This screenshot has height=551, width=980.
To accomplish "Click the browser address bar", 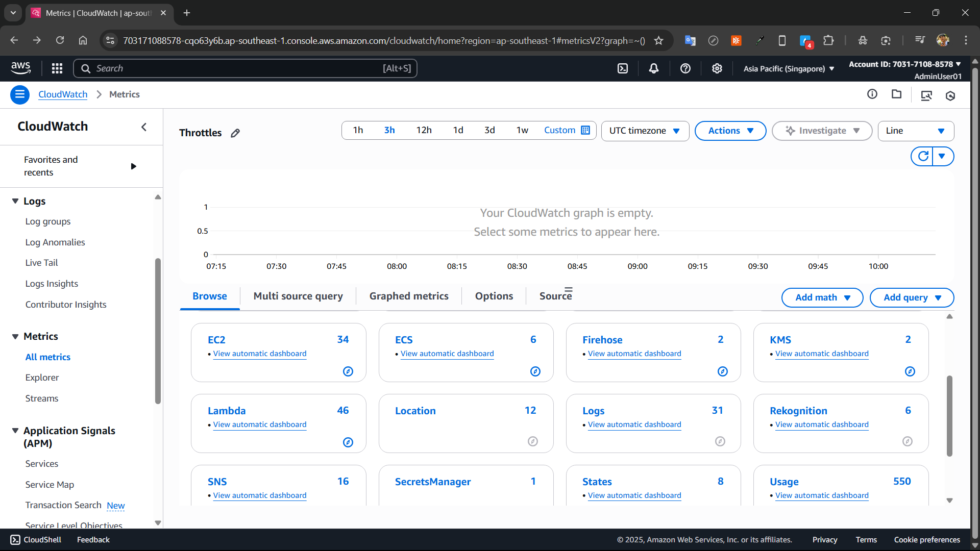I will coord(384,40).
